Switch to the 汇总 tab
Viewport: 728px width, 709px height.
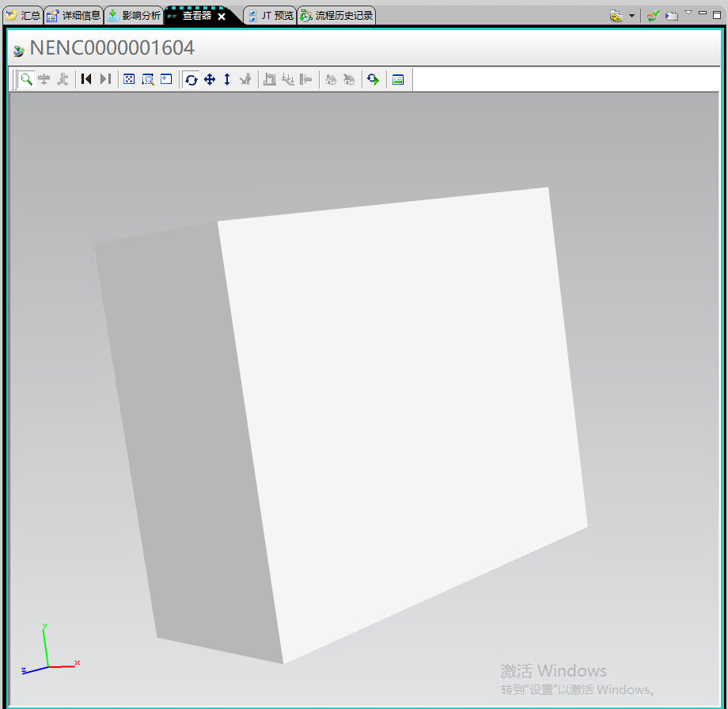[23, 16]
